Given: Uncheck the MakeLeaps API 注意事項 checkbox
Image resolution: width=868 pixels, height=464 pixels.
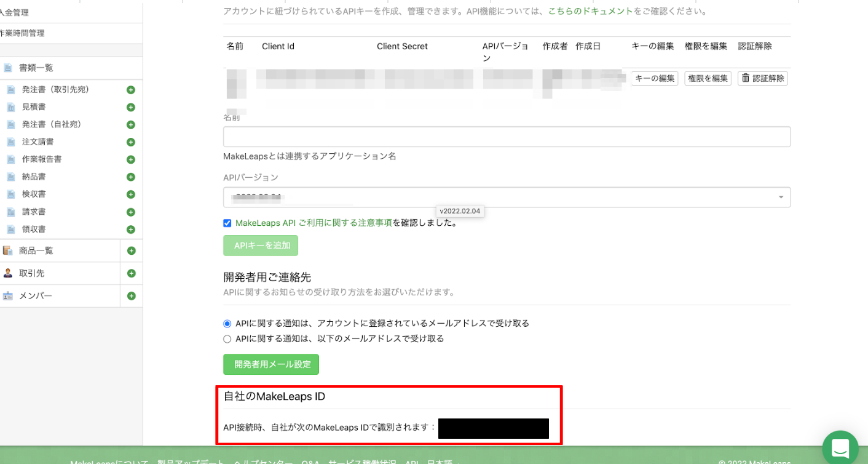Looking at the screenshot, I should (x=227, y=223).
